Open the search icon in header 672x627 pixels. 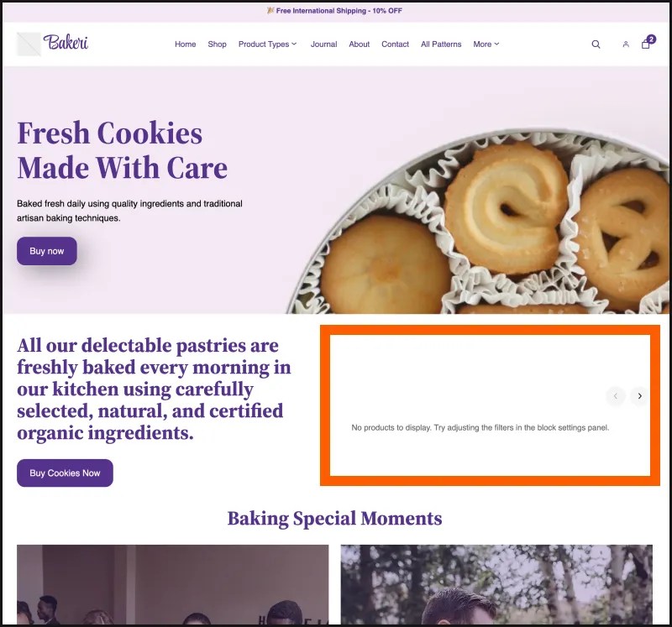click(x=596, y=44)
